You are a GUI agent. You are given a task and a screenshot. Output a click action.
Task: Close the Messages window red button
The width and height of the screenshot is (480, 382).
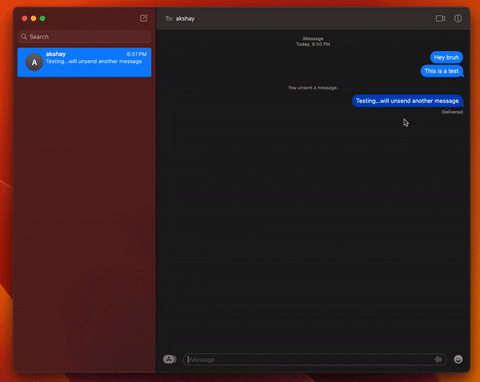tap(24, 18)
